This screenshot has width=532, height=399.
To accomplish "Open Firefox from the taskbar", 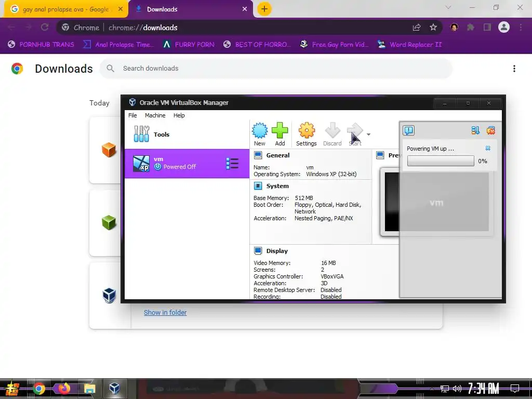I will point(64,389).
